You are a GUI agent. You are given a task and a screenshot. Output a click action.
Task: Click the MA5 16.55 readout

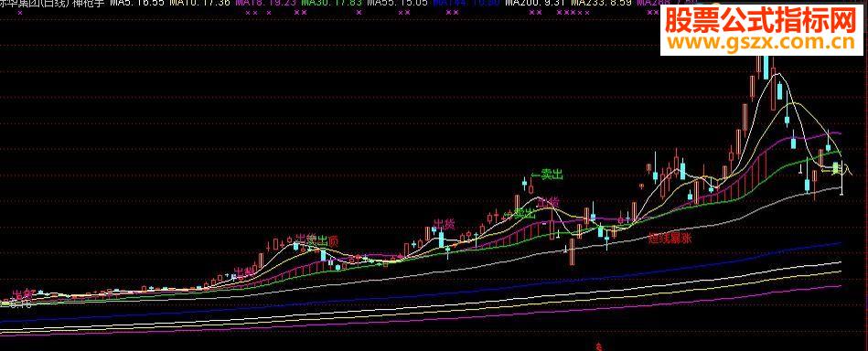(x=136, y=4)
